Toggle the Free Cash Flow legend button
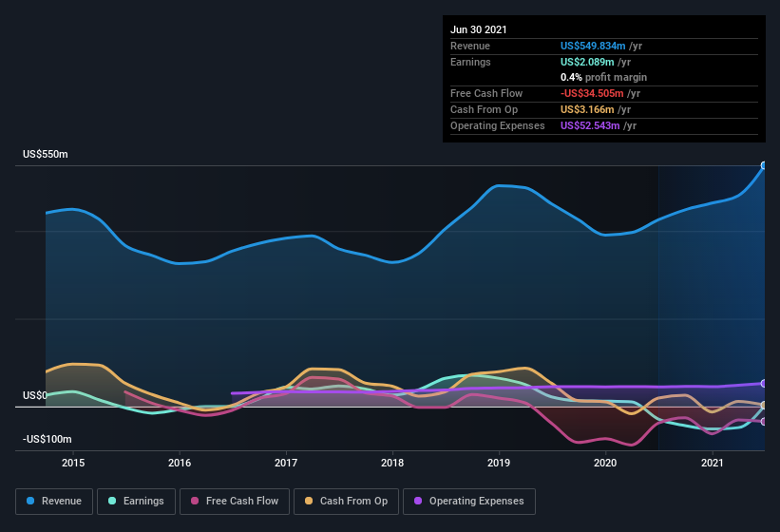Image resolution: width=780 pixels, height=532 pixels. click(235, 502)
